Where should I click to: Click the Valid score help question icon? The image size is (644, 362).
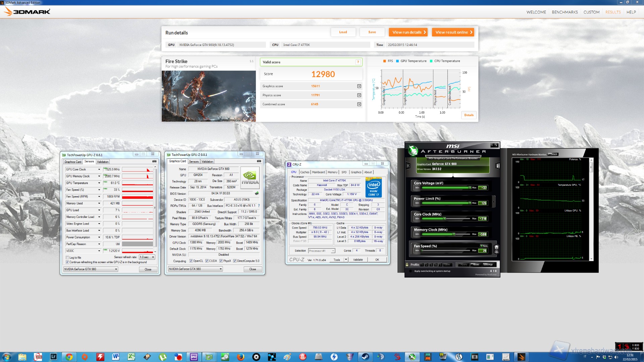358,62
